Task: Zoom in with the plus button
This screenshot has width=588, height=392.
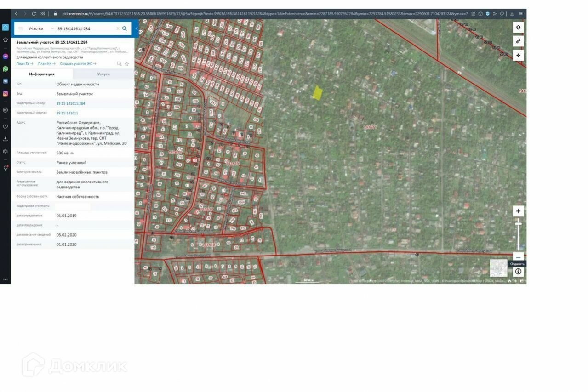Action: (518, 211)
